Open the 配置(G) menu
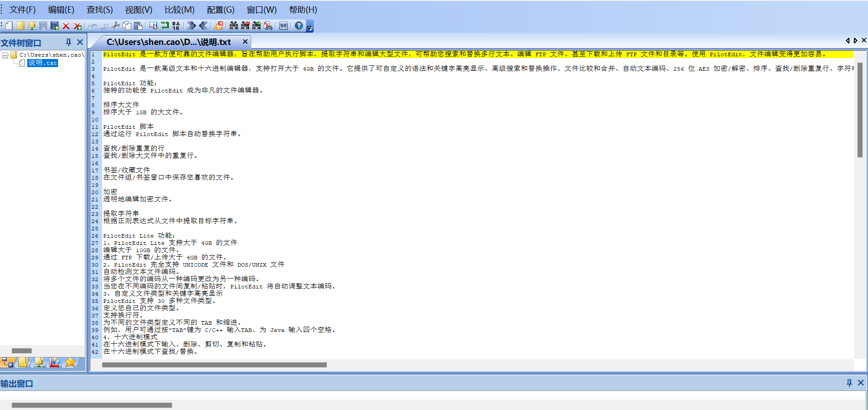Viewport: 868px width, 410px height. [x=221, y=10]
